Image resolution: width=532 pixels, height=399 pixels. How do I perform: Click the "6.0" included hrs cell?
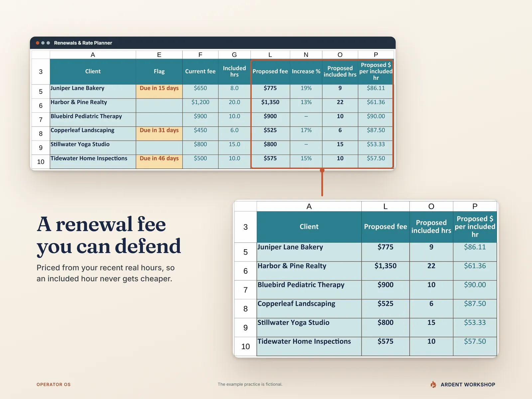coord(234,134)
